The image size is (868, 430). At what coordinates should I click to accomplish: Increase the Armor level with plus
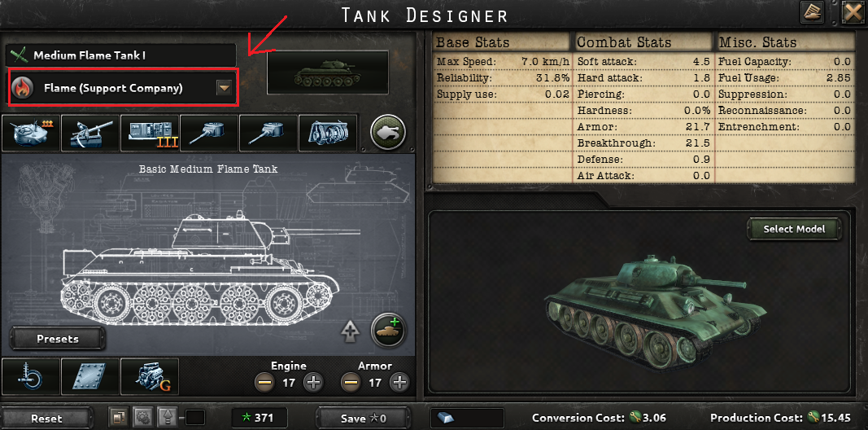[399, 382]
